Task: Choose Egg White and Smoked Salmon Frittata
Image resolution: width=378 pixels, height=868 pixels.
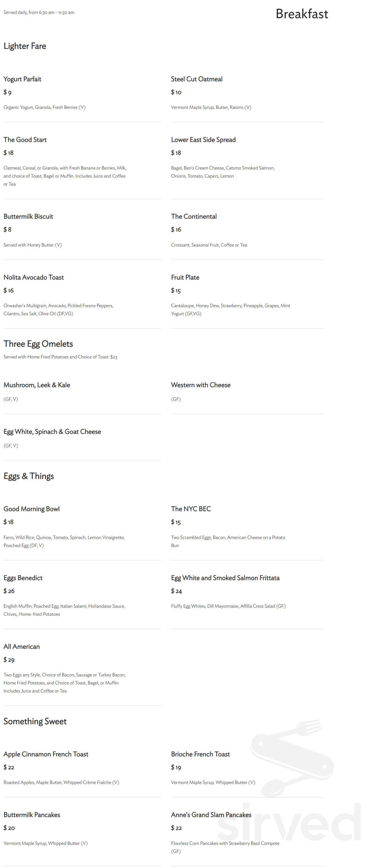Action: pos(225,578)
